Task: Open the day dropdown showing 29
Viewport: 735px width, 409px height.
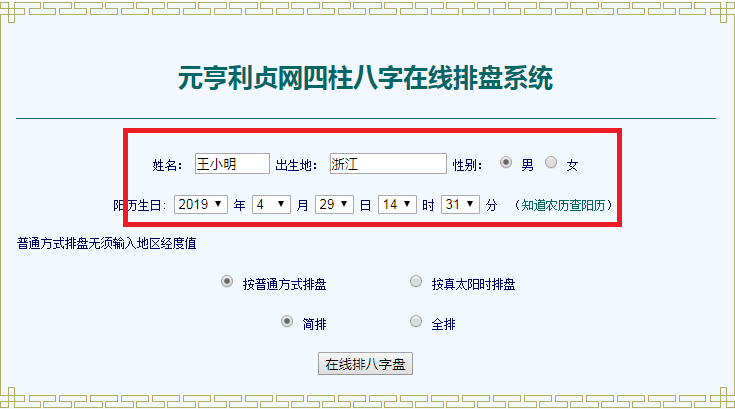Action: coord(334,205)
